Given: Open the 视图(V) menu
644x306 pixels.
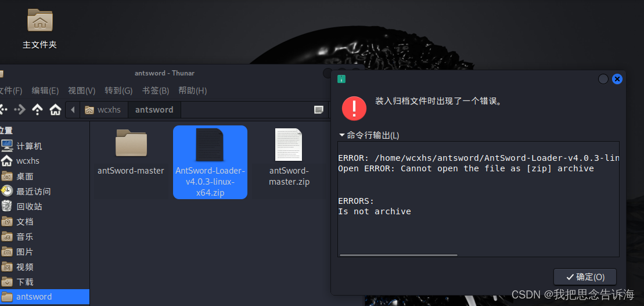Looking at the screenshot, I should click(82, 91).
